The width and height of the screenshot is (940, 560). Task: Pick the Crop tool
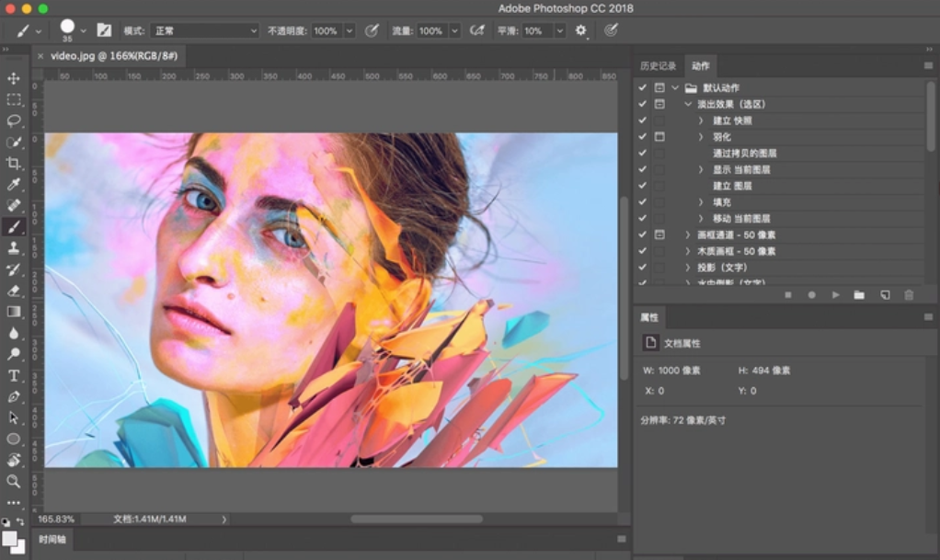[14, 163]
